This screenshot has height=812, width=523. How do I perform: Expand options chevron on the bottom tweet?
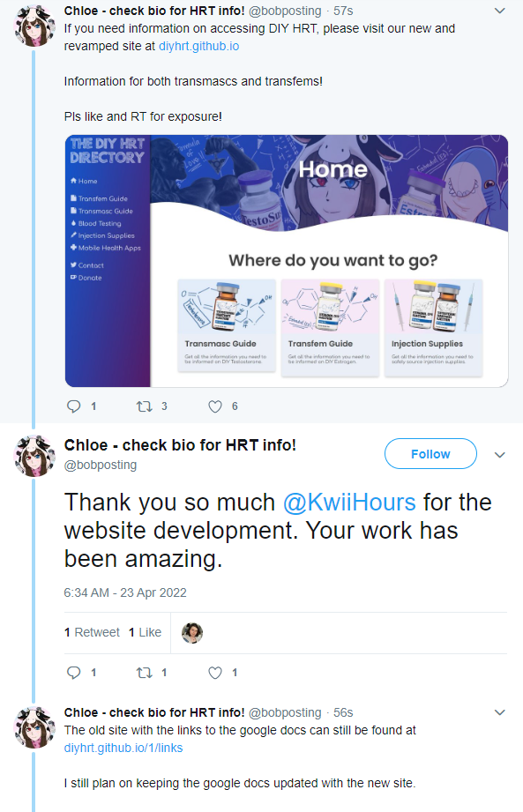click(x=500, y=712)
